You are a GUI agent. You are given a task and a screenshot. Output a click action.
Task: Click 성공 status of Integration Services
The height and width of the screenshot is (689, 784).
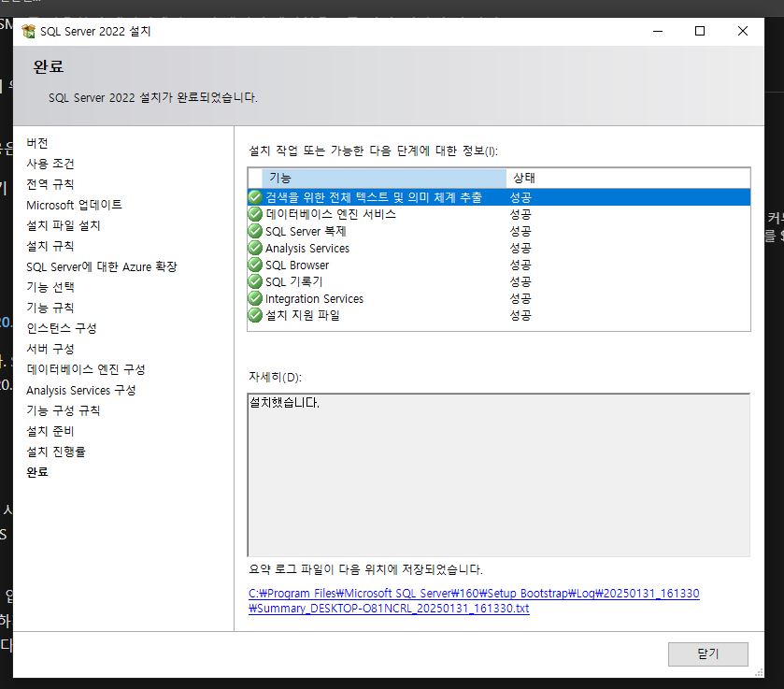[520, 299]
